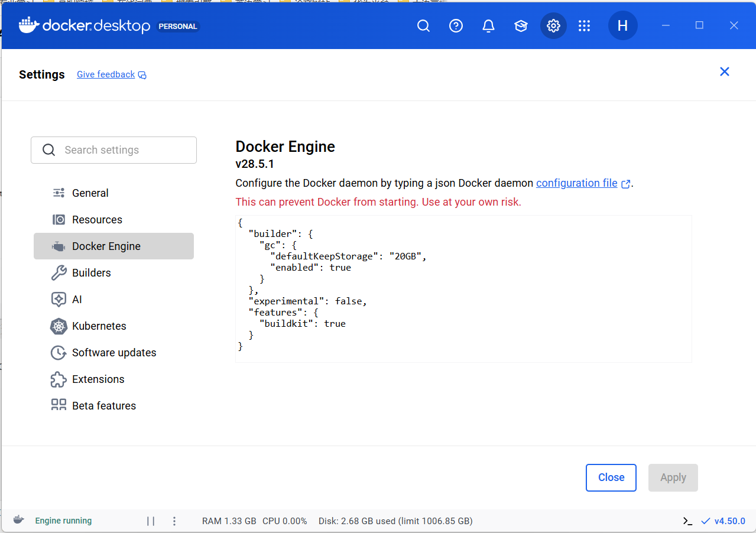Click the Apply button
756x533 pixels.
coord(673,477)
